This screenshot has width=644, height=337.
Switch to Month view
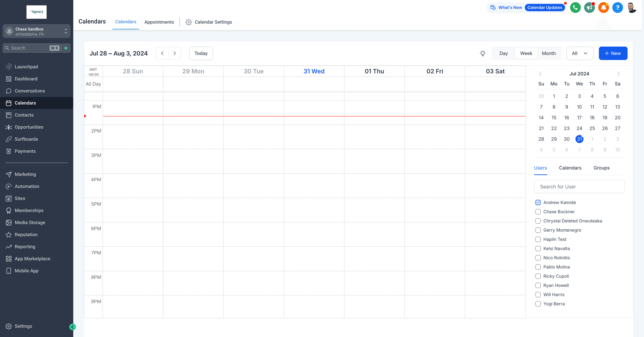pyautogui.click(x=549, y=53)
